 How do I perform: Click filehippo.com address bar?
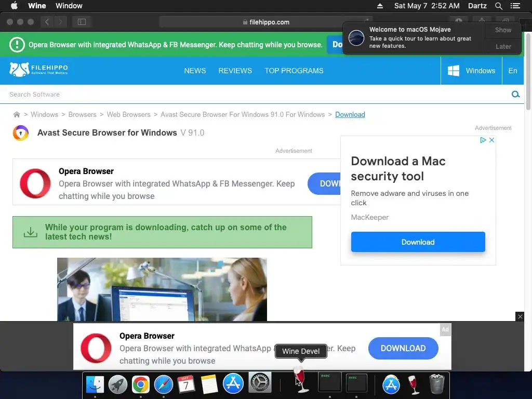pos(265,22)
